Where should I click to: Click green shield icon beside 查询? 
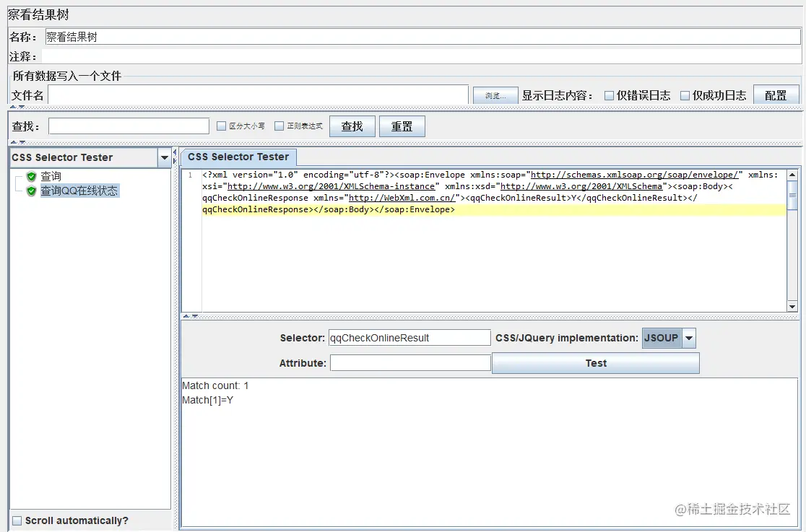(31, 176)
